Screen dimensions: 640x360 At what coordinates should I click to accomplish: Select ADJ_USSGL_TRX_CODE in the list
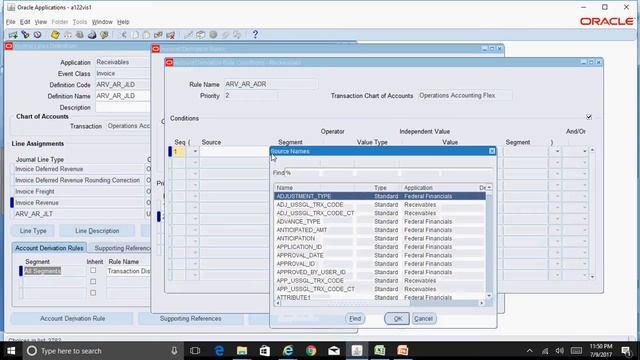tap(310, 204)
